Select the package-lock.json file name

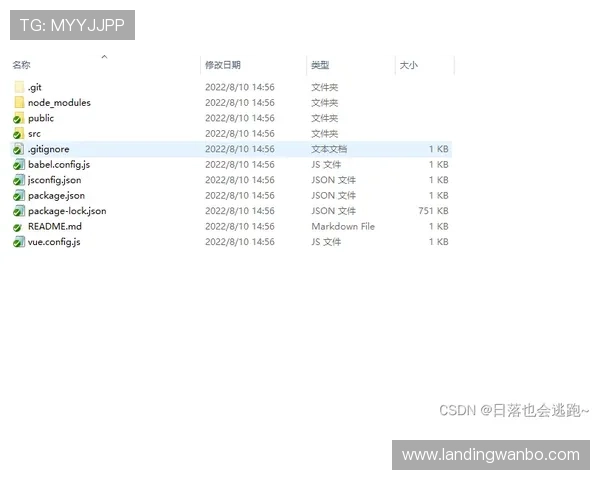tap(67, 211)
